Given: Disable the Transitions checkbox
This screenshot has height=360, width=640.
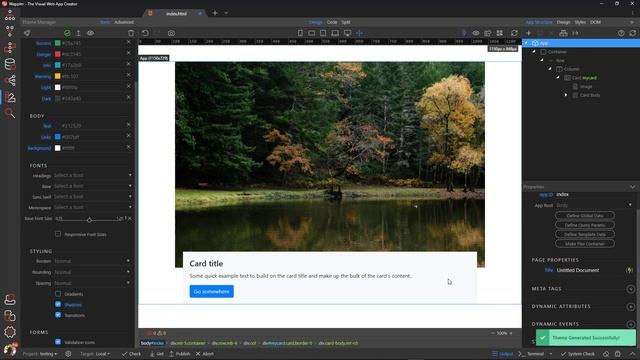Looking at the screenshot, I should click(58, 315).
